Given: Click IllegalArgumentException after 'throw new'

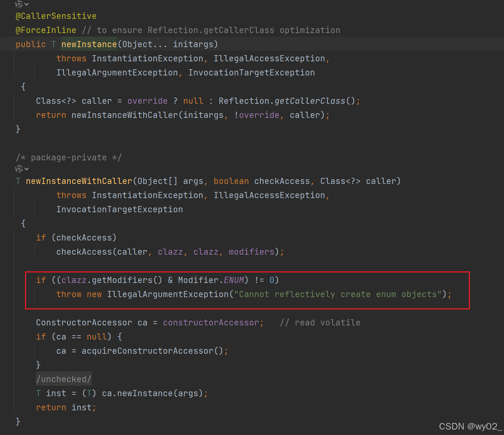Looking at the screenshot, I should pyautogui.click(x=168, y=294).
